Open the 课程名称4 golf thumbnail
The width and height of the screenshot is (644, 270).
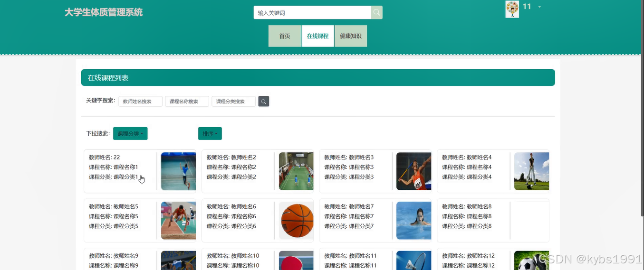coord(531,171)
